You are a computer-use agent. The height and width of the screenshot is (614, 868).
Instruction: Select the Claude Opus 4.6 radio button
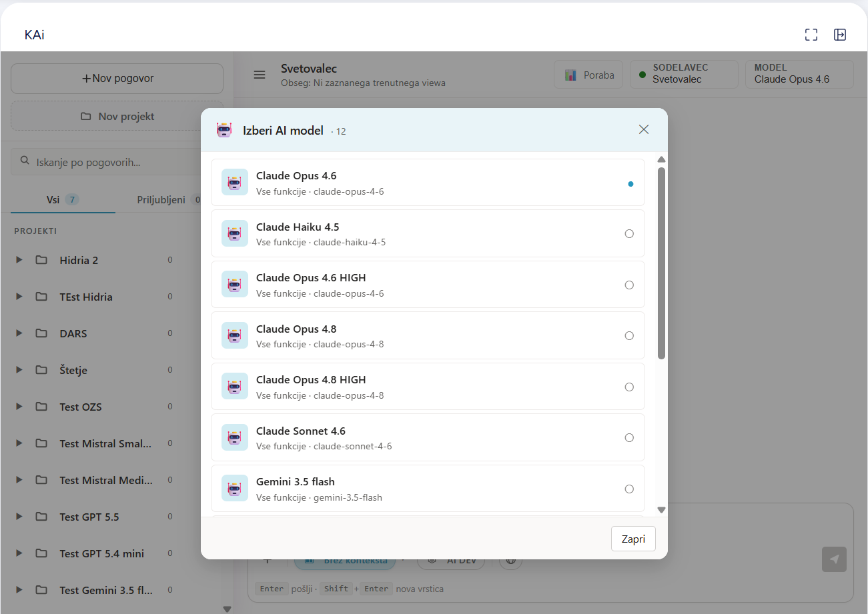[x=630, y=183]
